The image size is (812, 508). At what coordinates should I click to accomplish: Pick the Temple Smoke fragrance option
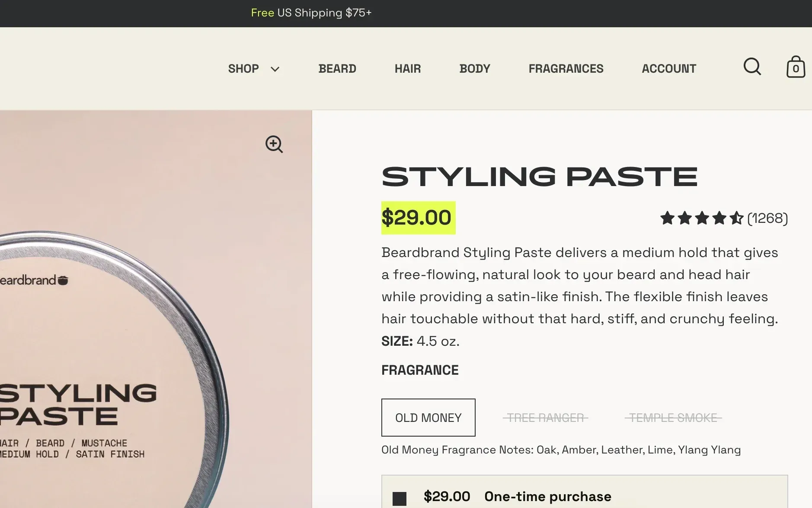pos(673,418)
